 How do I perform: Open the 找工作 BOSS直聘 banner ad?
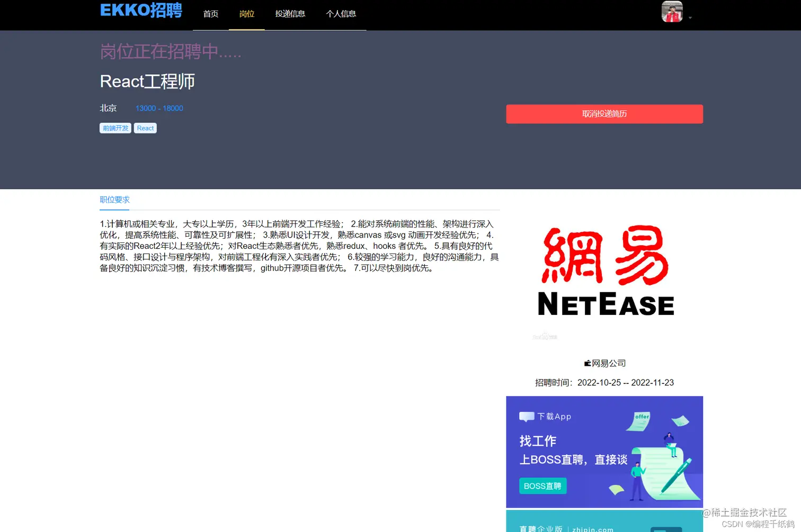[x=604, y=452]
